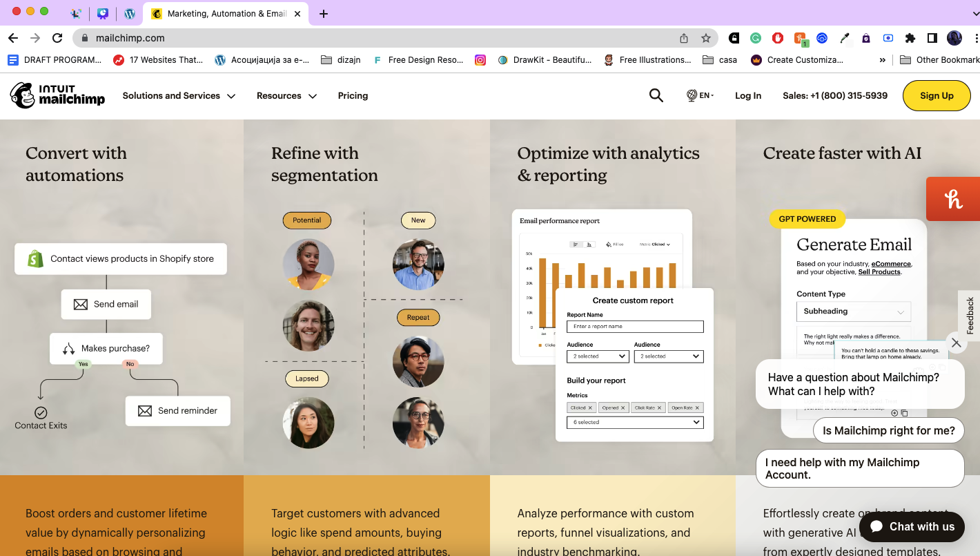
Task: Click the Report Name input field
Action: point(635,327)
